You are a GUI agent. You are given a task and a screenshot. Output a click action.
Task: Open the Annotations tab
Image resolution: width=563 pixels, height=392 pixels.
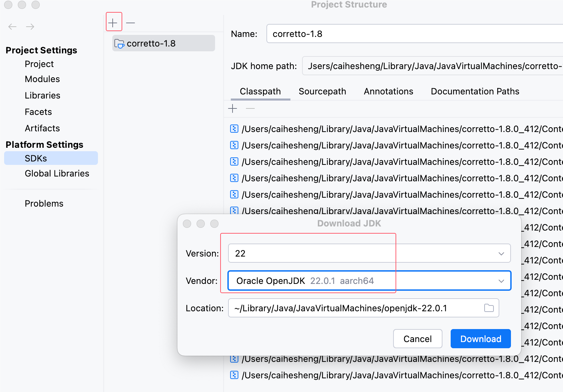(388, 91)
